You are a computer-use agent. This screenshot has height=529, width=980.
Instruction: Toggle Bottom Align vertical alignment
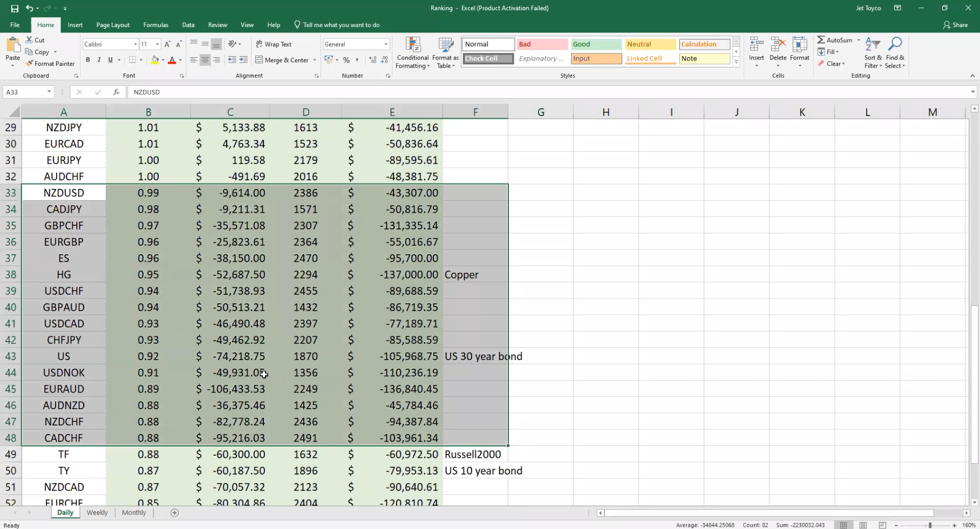(x=216, y=44)
